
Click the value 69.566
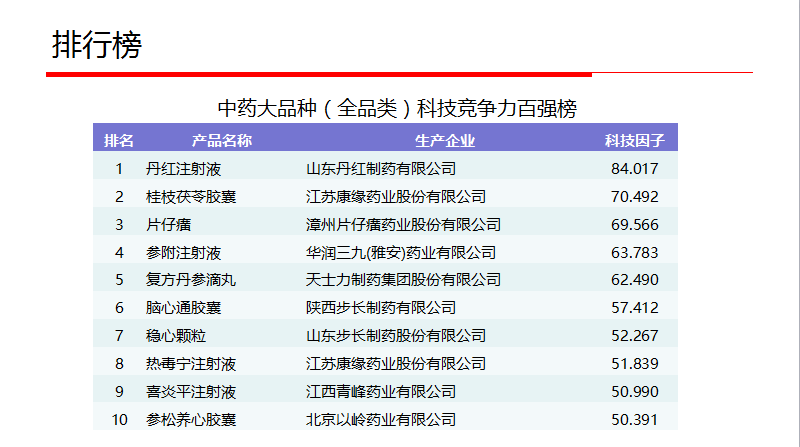click(635, 225)
